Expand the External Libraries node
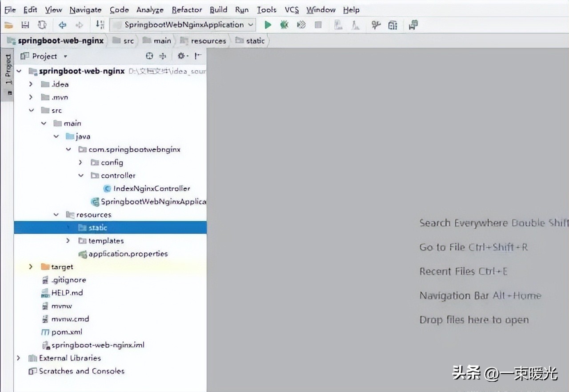This screenshot has height=392, width=569. click(x=19, y=358)
